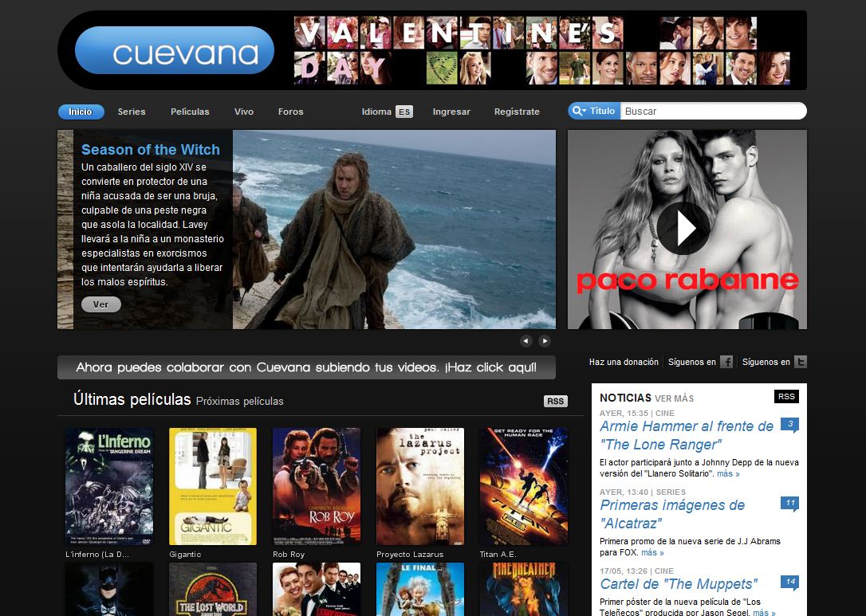Open the Gigantic movie poster
Viewport: 866px width, 616px height.
(213, 486)
